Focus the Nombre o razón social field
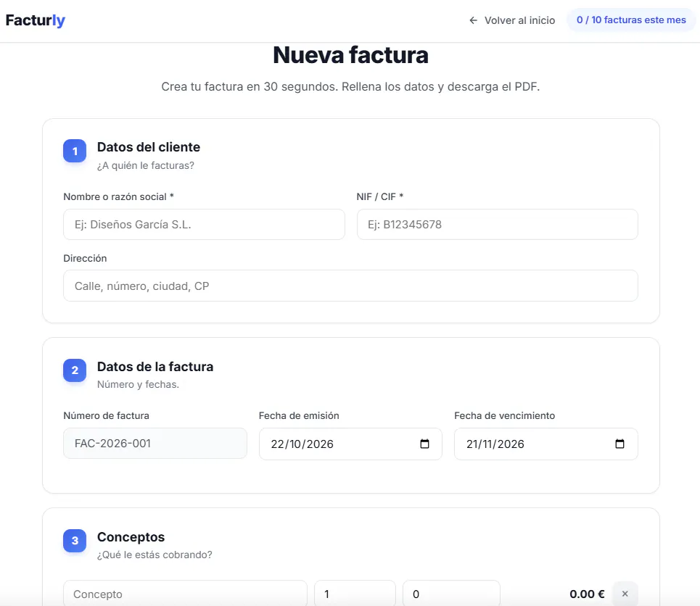 204,224
